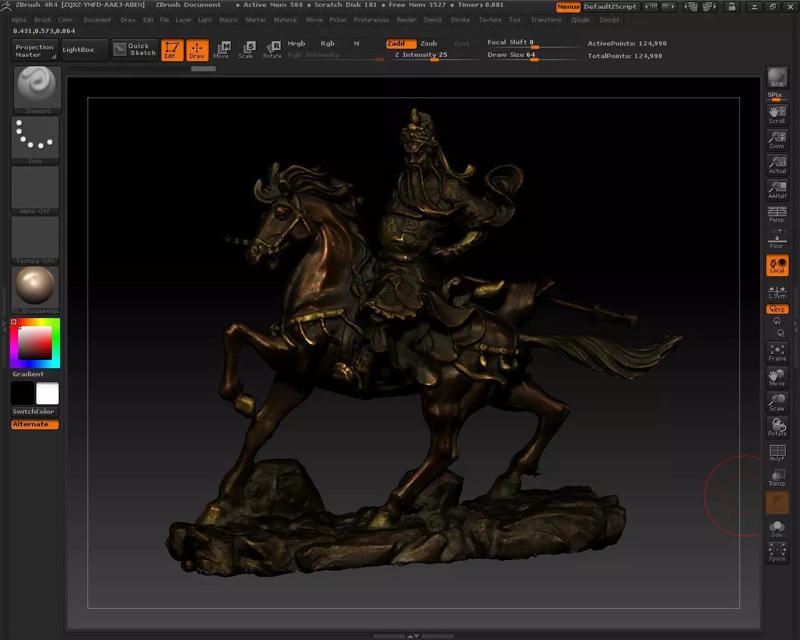Activate the Rotate tool in top toolbar
Screen dimensions: 800x640
pos(272,50)
